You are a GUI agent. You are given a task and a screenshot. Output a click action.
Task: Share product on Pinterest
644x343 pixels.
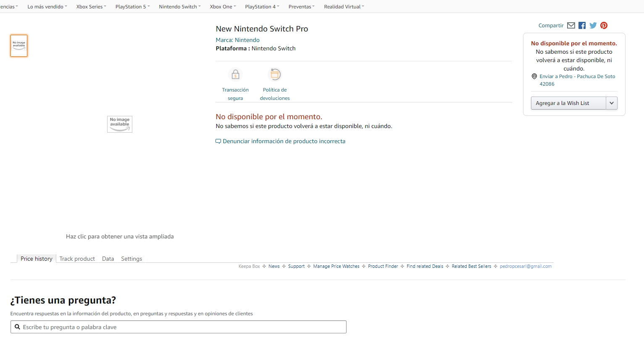pyautogui.click(x=604, y=26)
